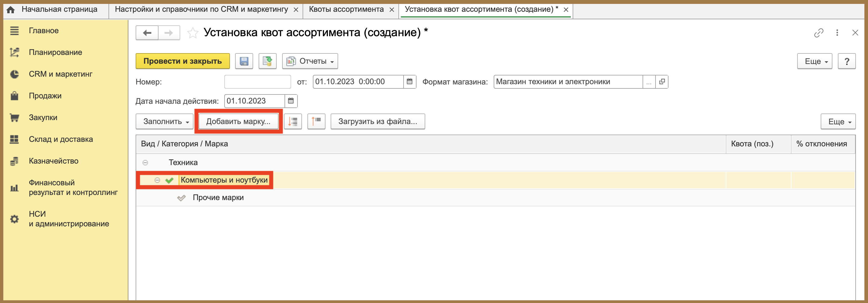The height and width of the screenshot is (303, 868).
Task: Edit Формат магазина field
Action: pyautogui.click(x=568, y=82)
